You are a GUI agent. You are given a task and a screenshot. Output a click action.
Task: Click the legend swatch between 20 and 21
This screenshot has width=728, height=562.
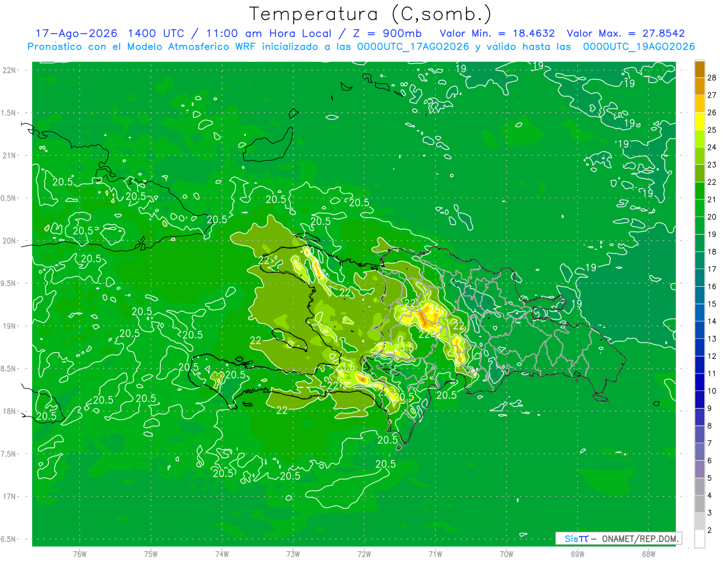tap(699, 209)
